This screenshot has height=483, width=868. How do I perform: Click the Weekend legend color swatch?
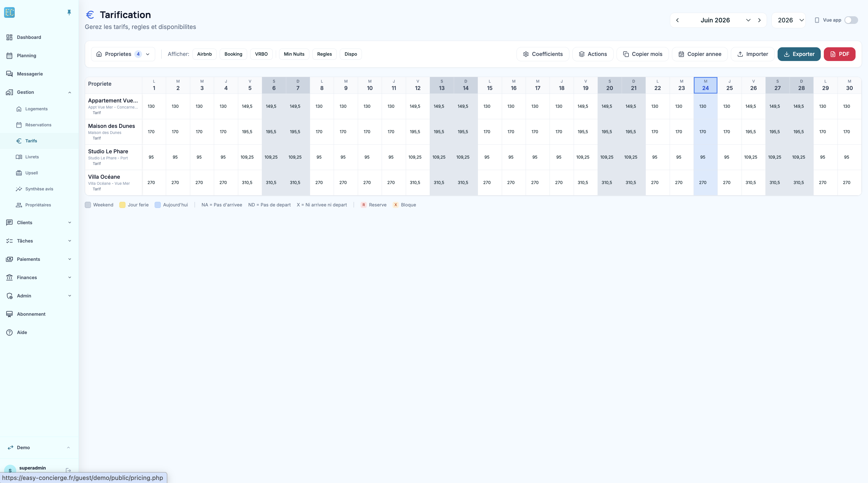pos(88,205)
